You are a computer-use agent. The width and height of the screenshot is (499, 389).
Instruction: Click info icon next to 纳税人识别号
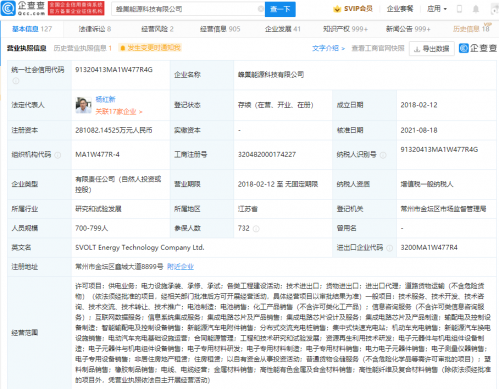point(383,155)
